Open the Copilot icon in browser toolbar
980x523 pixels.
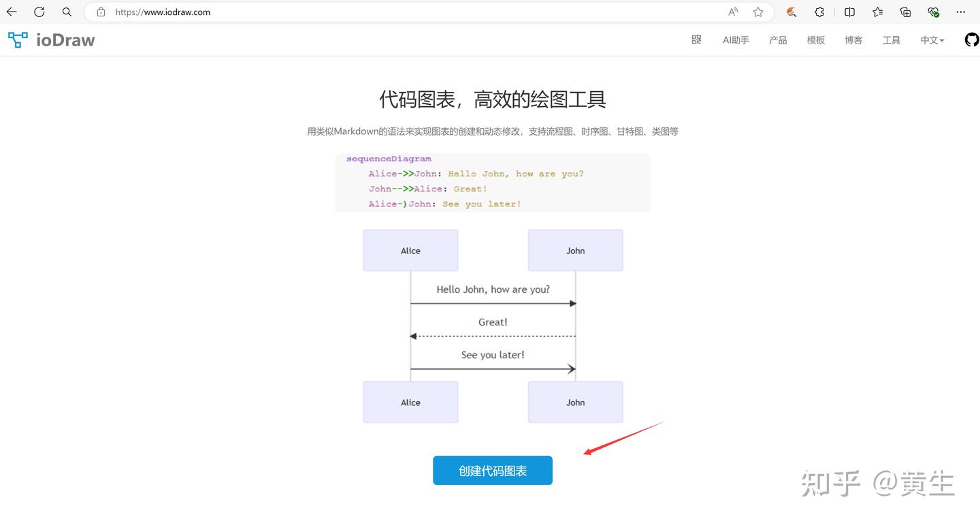[x=819, y=12]
